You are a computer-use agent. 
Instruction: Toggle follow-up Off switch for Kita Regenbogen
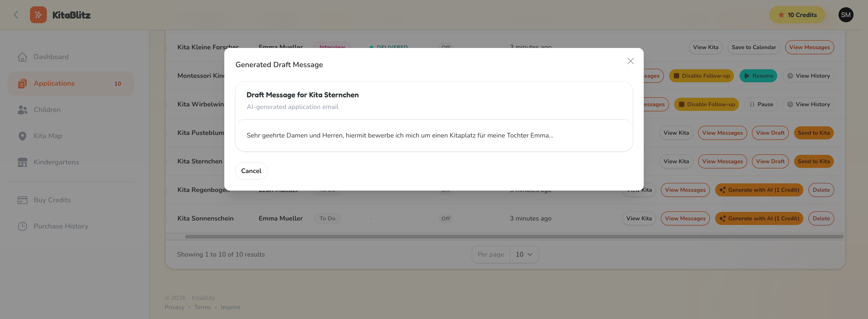[x=445, y=190]
